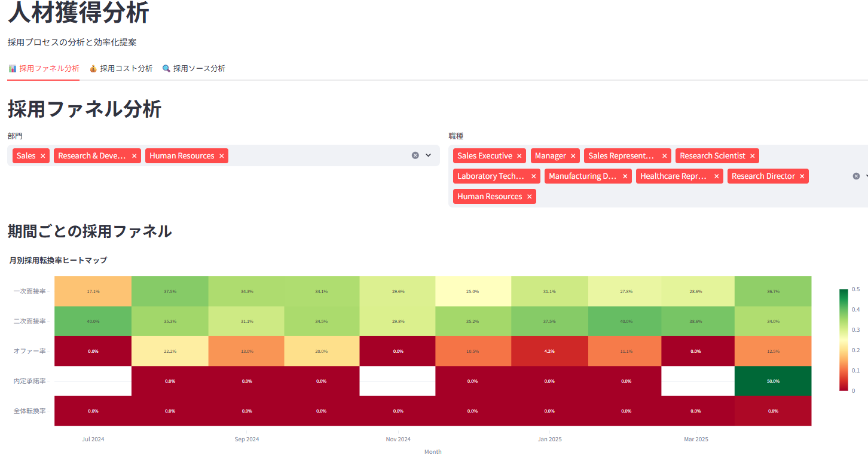
Task: Click inside the 部門 multiselect field
Action: [224, 155]
